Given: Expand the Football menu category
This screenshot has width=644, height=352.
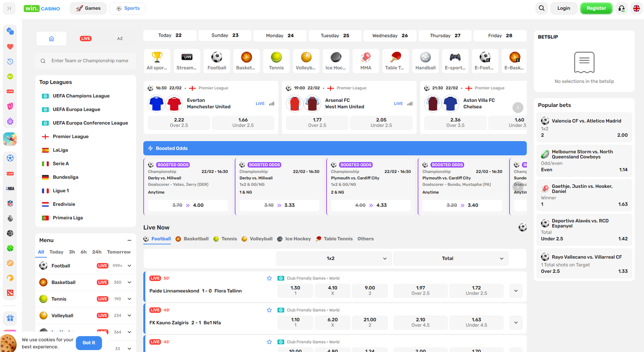Looking at the screenshot, I should (129, 266).
